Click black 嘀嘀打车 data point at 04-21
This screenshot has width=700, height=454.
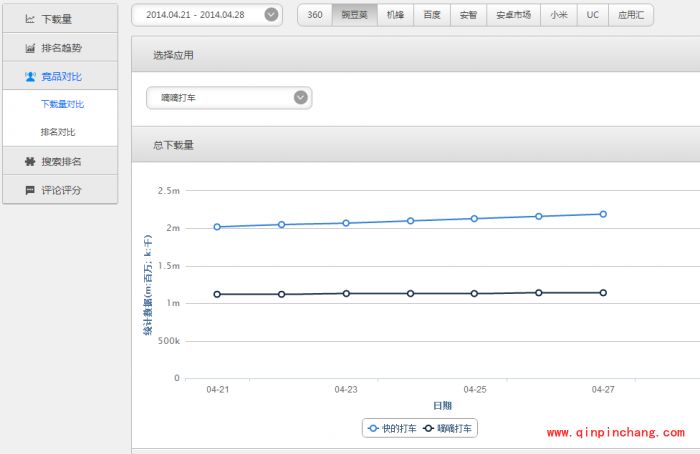[217, 294]
